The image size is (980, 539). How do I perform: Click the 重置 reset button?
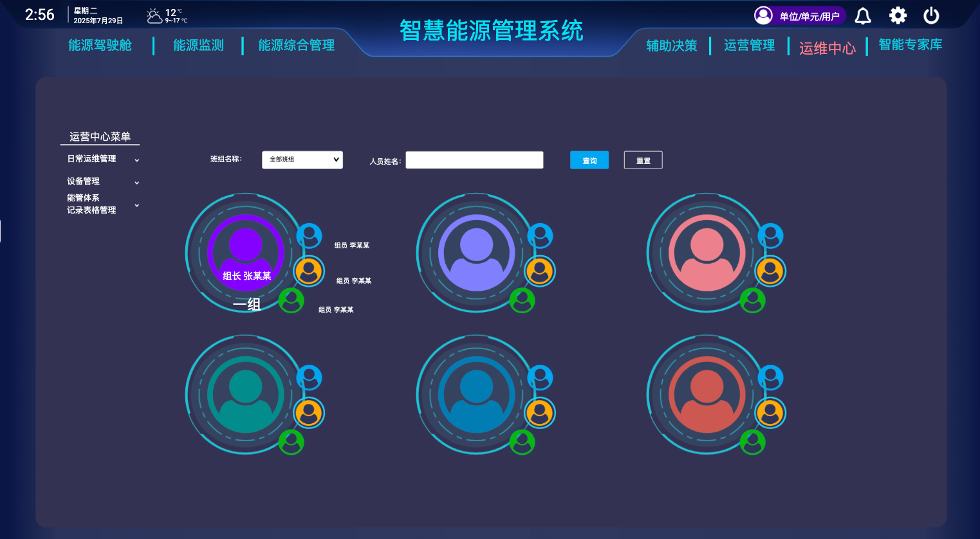coord(643,160)
